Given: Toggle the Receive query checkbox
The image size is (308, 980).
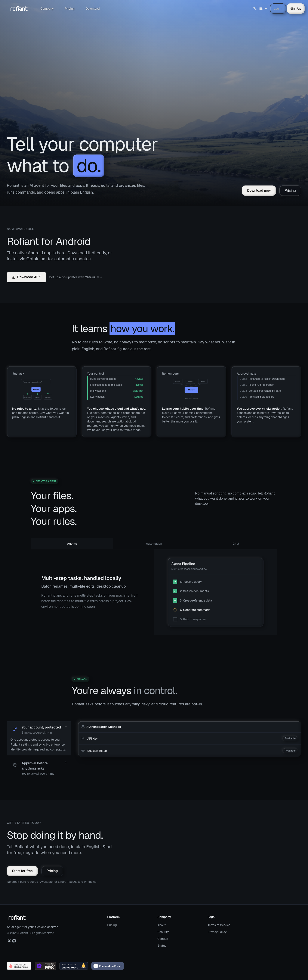Looking at the screenshot, I should point(175,582).
